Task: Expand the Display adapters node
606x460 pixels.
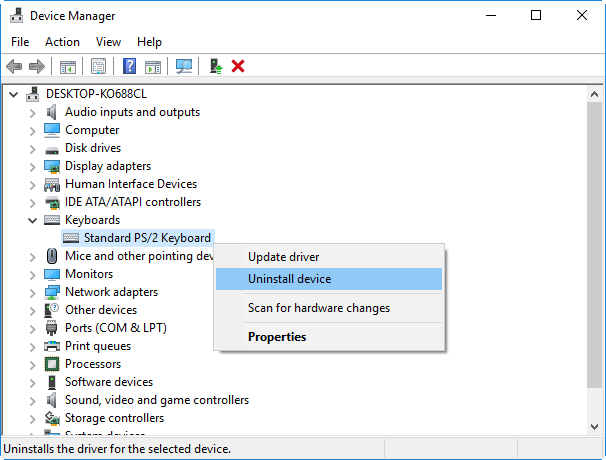Action: coord(33,166)
